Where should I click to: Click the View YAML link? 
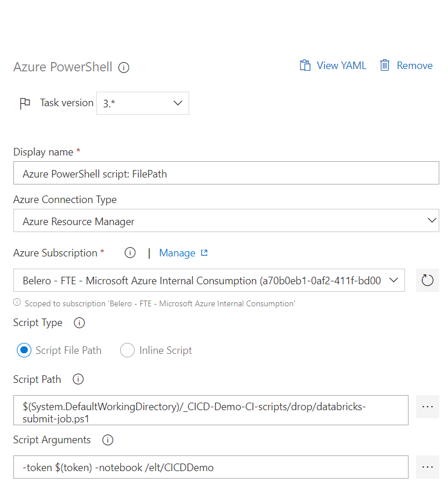[341, 66]
